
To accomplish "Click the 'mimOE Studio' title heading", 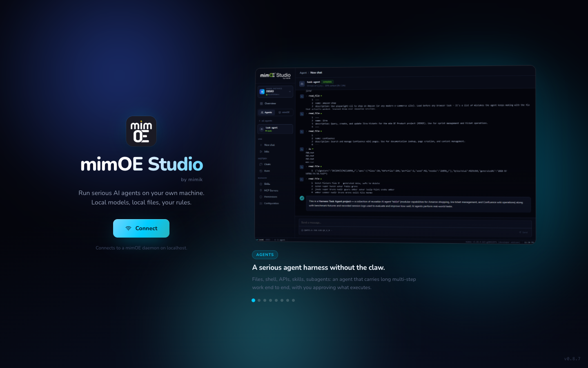I will pos(142,164).
